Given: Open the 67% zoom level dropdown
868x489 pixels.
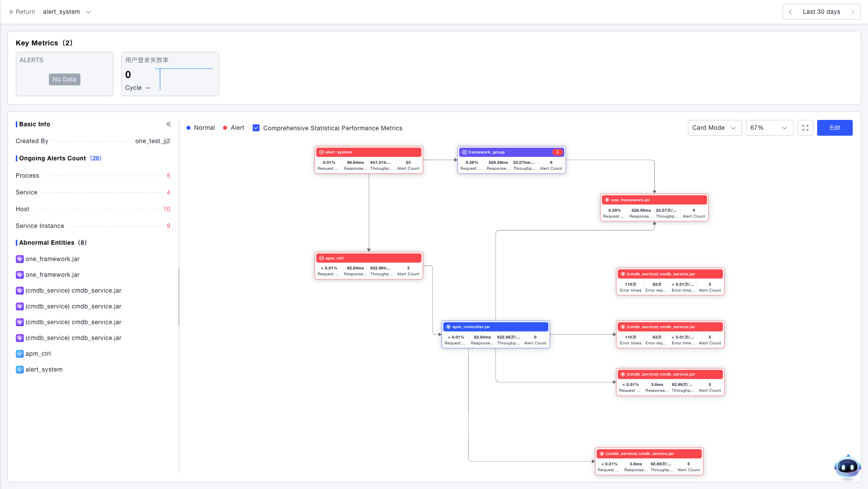Looking at the screenshot, I should click(x=769, y=128).
